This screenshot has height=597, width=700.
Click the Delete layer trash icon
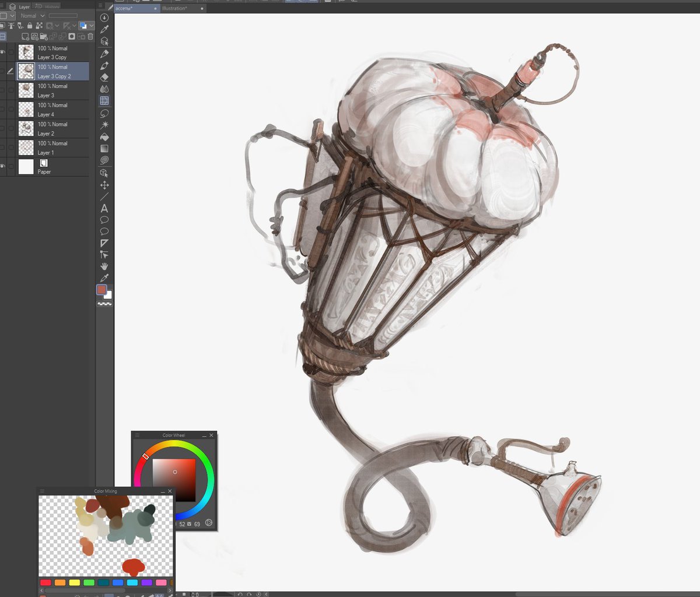click(90, 36)
